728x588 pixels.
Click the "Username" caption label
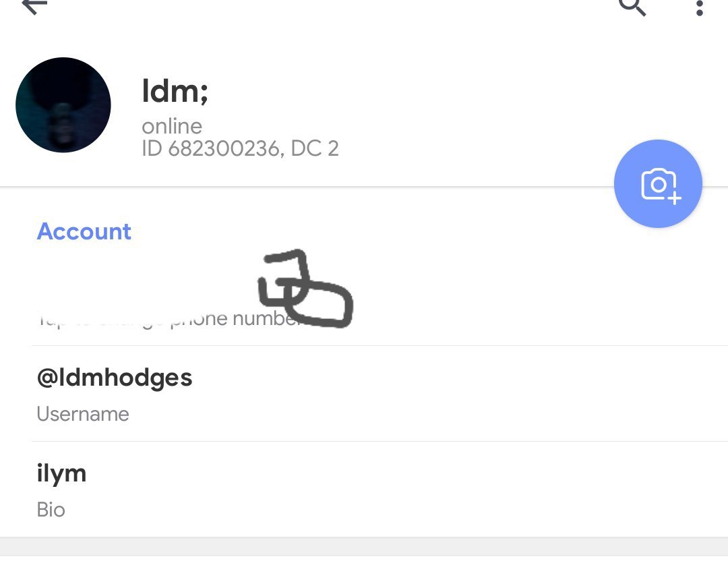click(x=83, y=414)
